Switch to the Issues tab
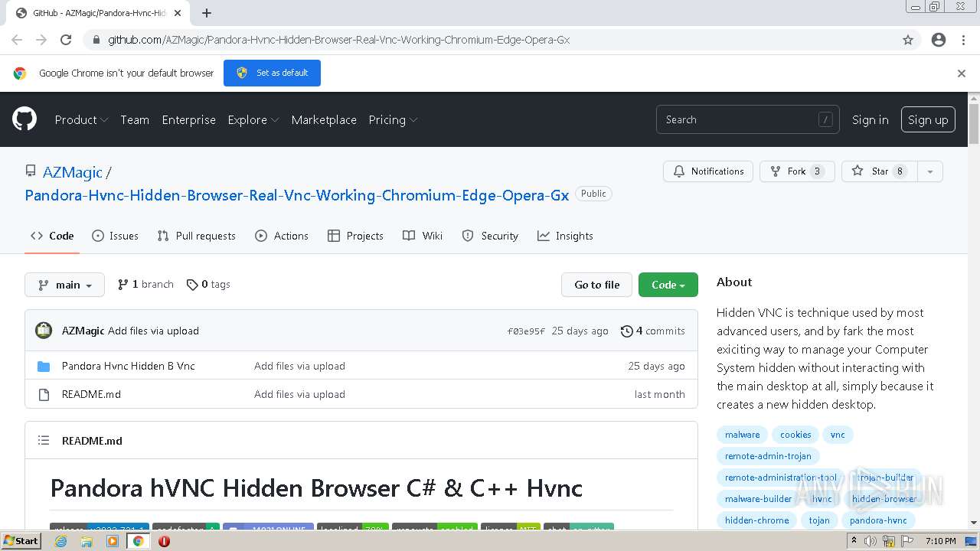This screenshot has width=980, height=551. click(x=115, y=236)
